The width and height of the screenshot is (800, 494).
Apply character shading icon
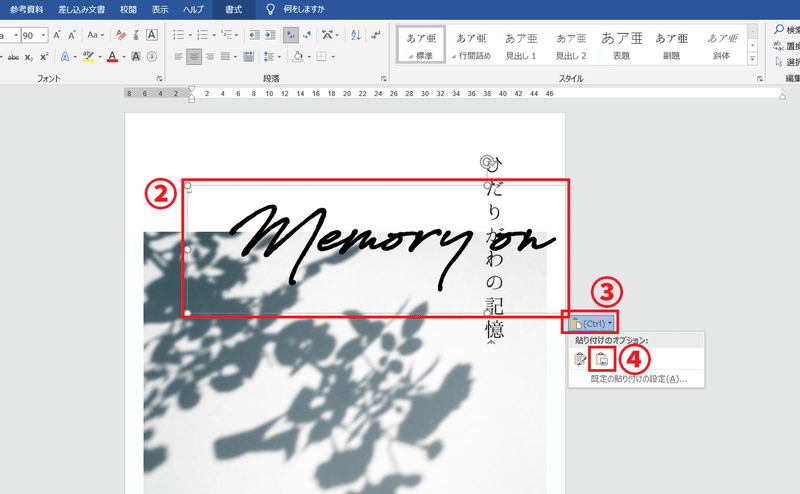tap(136, 56)
